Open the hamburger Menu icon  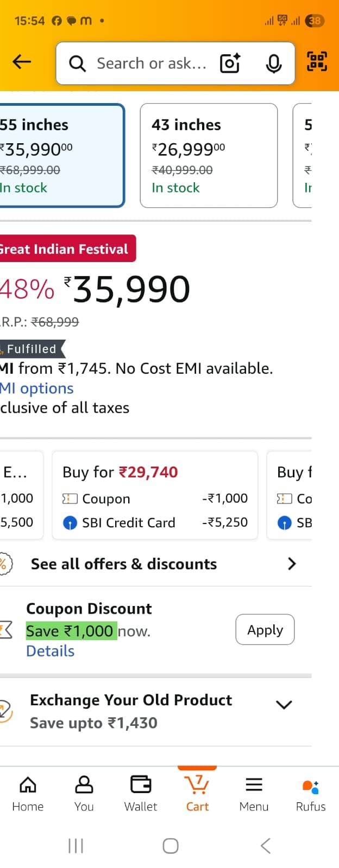(254, 793)
